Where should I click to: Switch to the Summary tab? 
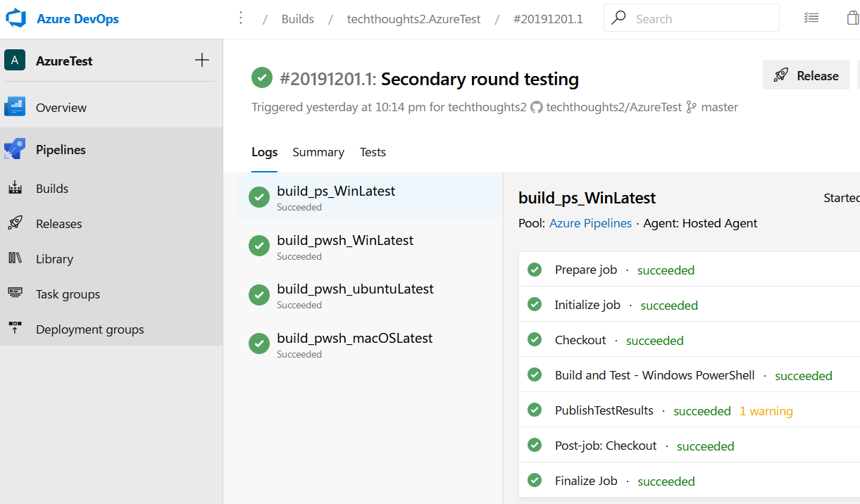tap(318, 152)
